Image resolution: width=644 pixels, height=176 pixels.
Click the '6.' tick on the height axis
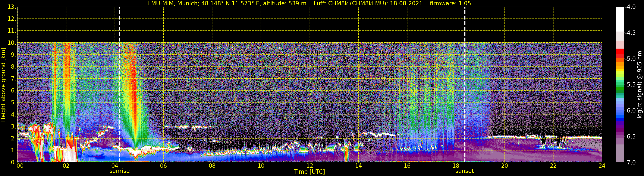pyautogui.click(x=13, y=91)
